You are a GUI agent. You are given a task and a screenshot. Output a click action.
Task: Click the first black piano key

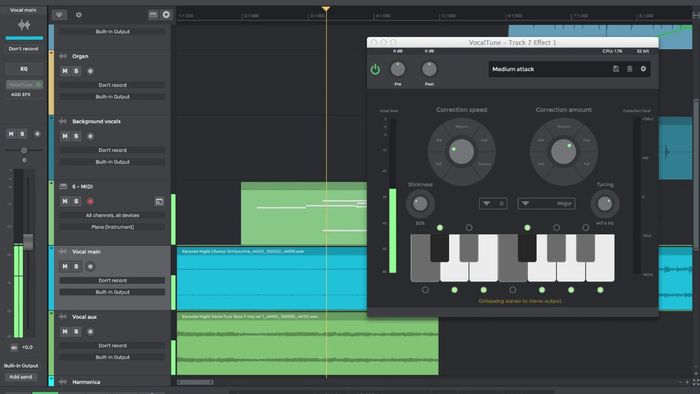point(440,248)
